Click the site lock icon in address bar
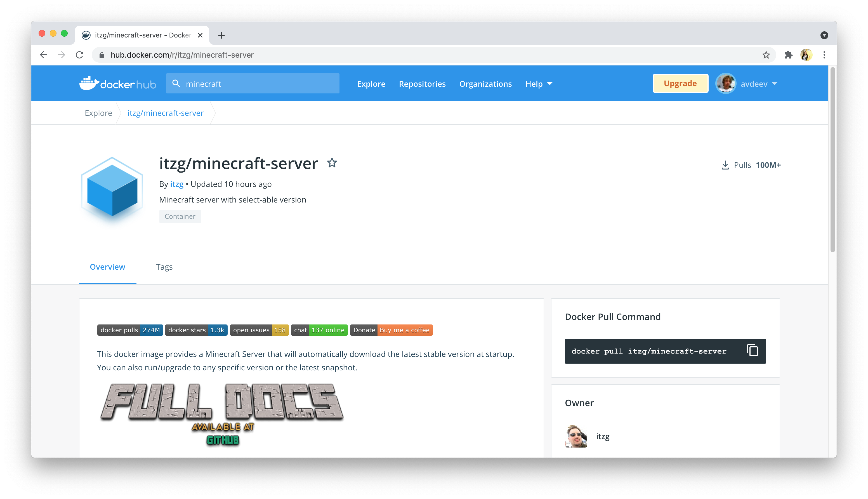The image size is (868, 499). tap(102, 55)
